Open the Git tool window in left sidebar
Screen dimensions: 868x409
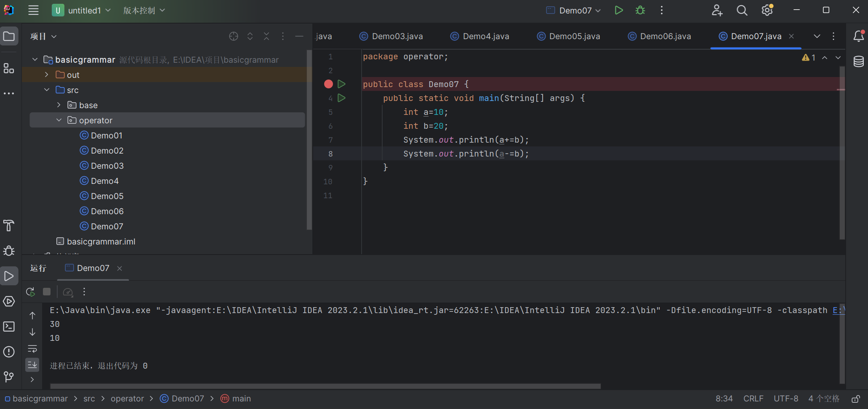point(9,377)
